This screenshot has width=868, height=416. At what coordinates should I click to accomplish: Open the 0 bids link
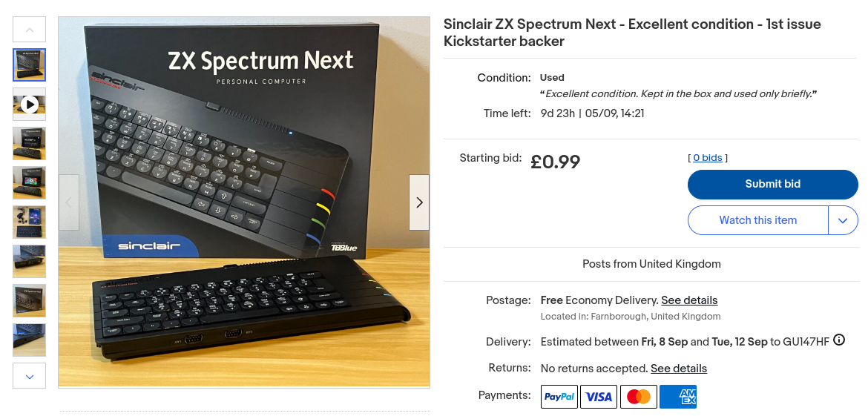coord(708,158)
